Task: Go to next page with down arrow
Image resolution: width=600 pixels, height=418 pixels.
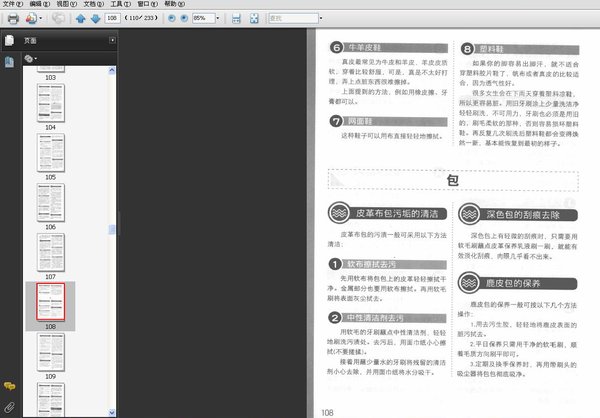Action: [x=94, y=18]
